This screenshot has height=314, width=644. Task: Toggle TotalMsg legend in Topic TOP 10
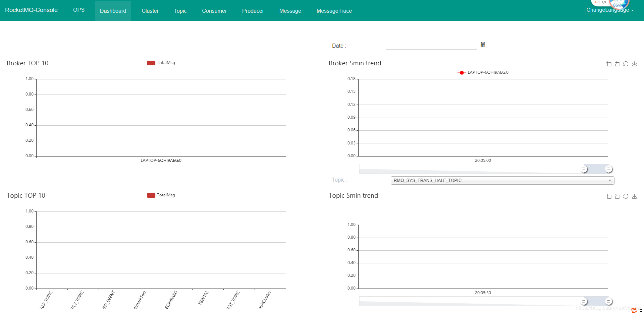point(161,195)
